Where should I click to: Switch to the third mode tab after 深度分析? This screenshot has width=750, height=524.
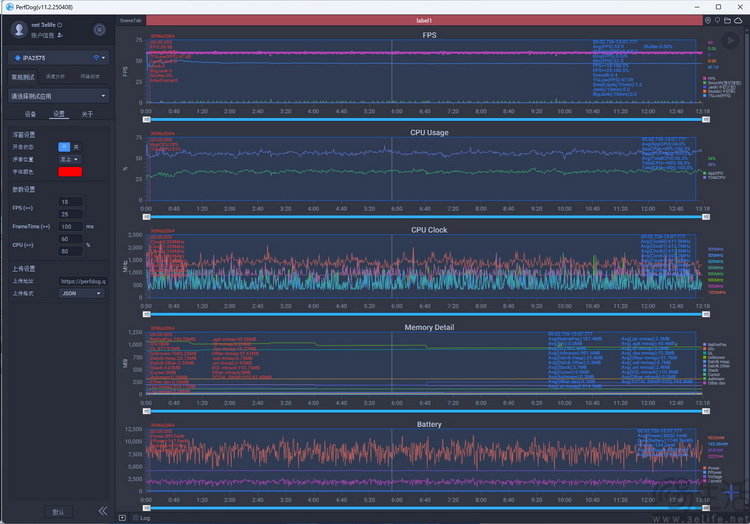pos(90,76)
